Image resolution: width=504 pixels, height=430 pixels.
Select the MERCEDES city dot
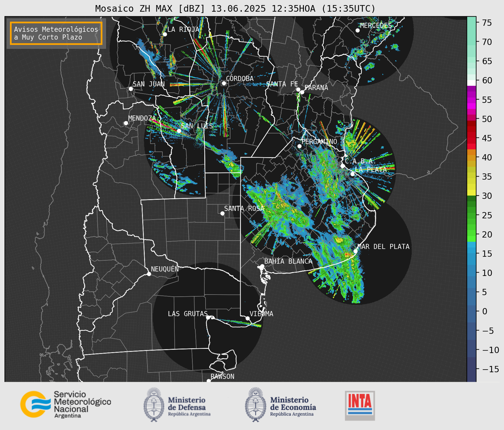coord(358,31)
